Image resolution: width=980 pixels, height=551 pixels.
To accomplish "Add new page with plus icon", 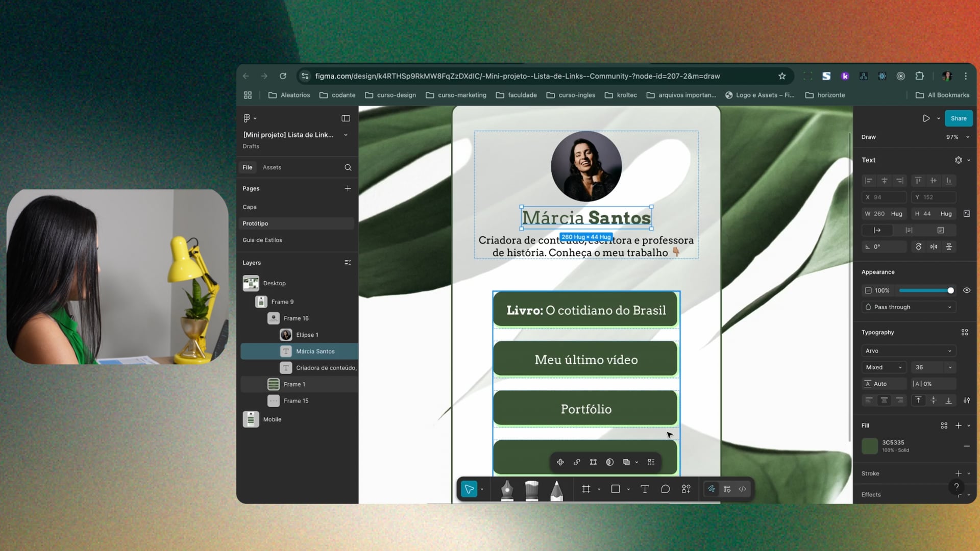I will point(348,188).
